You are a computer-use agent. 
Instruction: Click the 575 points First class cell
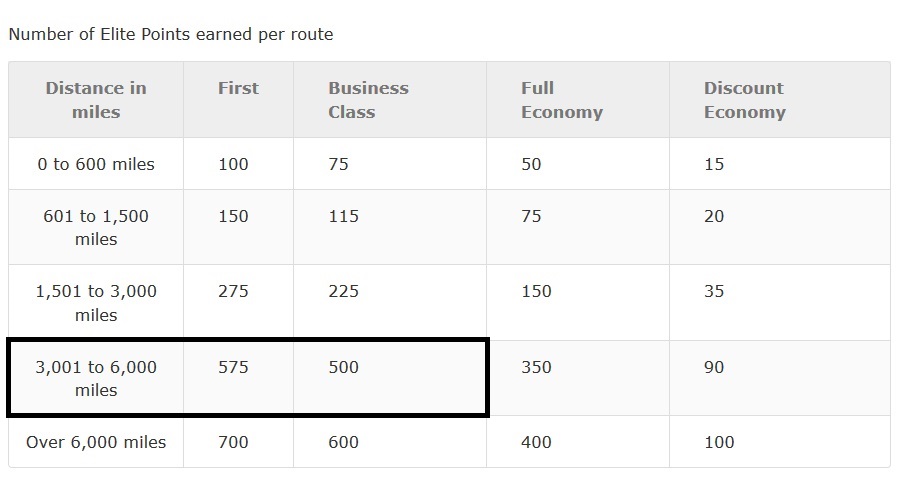tap(233, 367)
